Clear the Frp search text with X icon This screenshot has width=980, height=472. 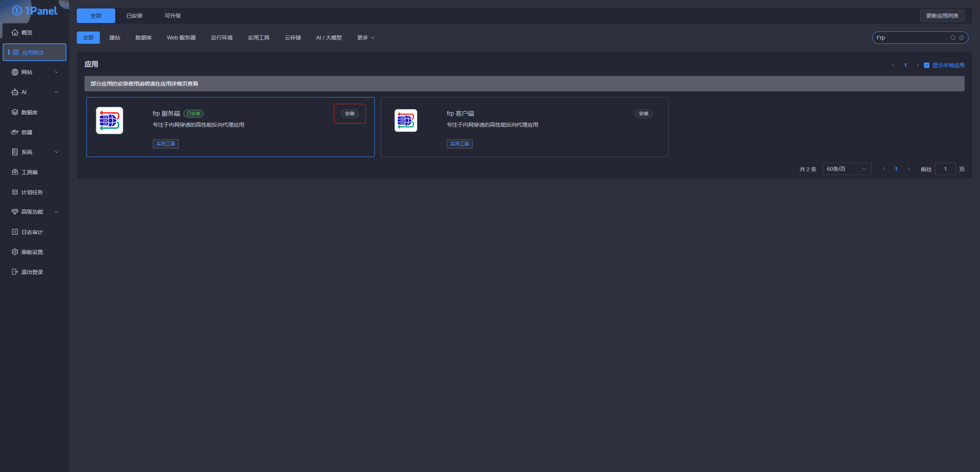962,38
